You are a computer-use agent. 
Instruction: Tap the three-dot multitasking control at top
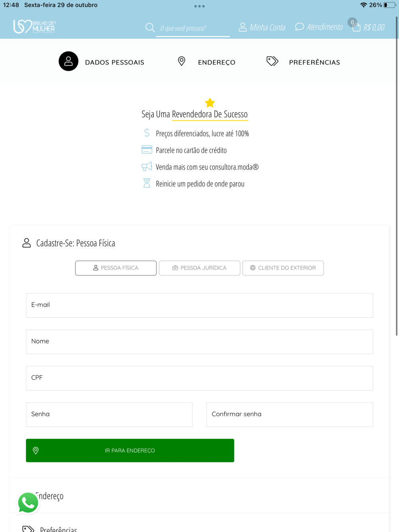199,6
